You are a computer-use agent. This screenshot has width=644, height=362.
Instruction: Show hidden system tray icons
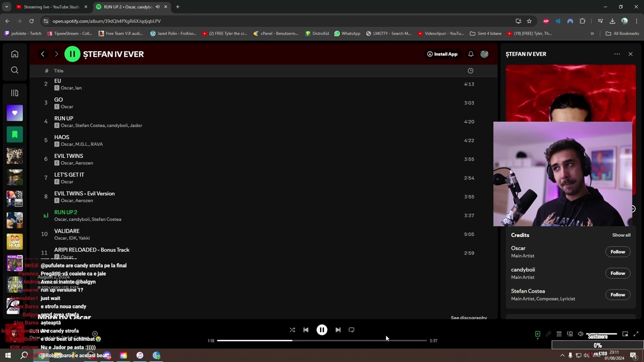(x=562, y=355)
